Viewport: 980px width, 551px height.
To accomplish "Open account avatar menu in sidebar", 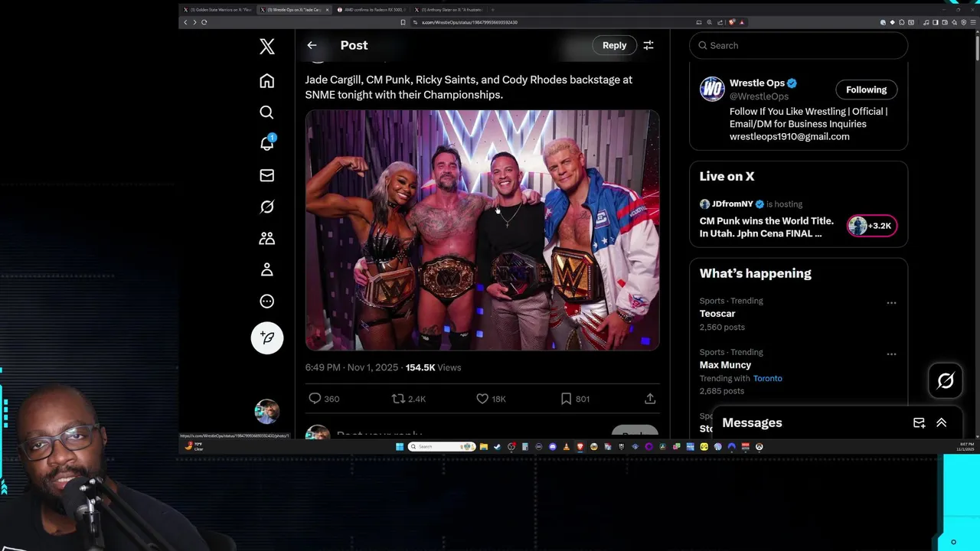I will click(x=267, y=412).
